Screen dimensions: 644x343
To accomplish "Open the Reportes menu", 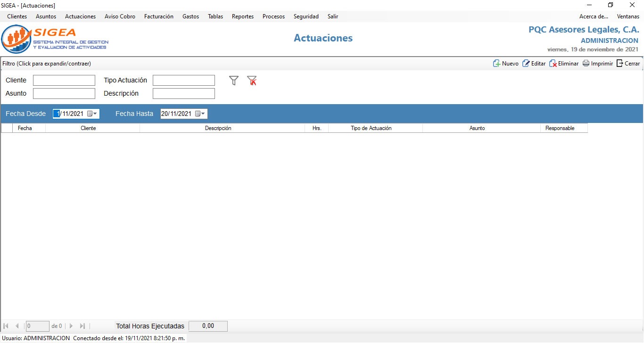I will coord(243,16).
